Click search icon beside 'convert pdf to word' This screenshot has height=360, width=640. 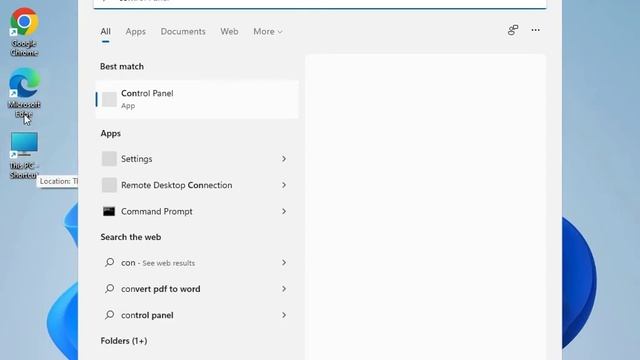click(x=109, y=289)
